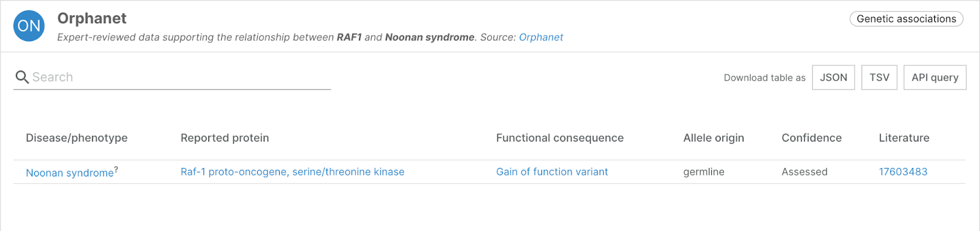Click the blue ON Orphanet avatar icon
Viewport: 980px width, 231px height.
(29, 26)
